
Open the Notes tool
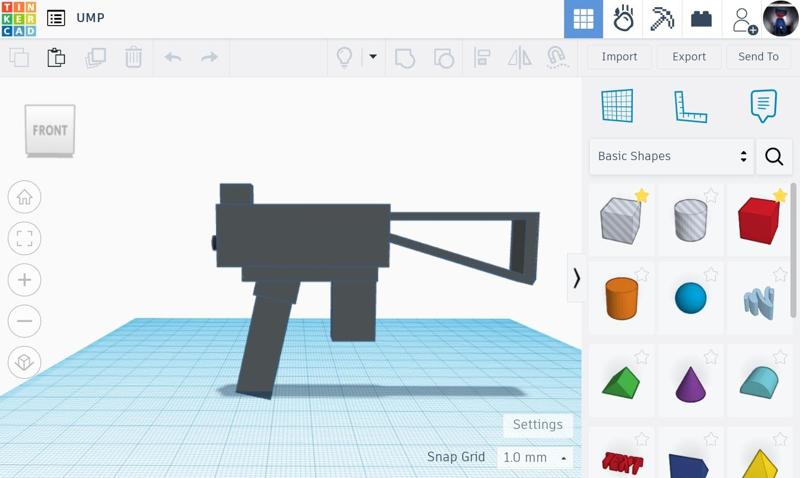[x=763, y=106]
